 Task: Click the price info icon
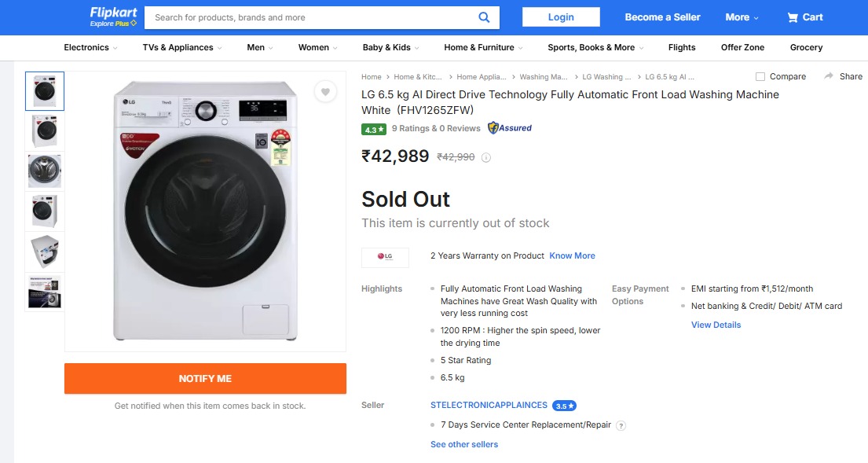pos(486,157)
